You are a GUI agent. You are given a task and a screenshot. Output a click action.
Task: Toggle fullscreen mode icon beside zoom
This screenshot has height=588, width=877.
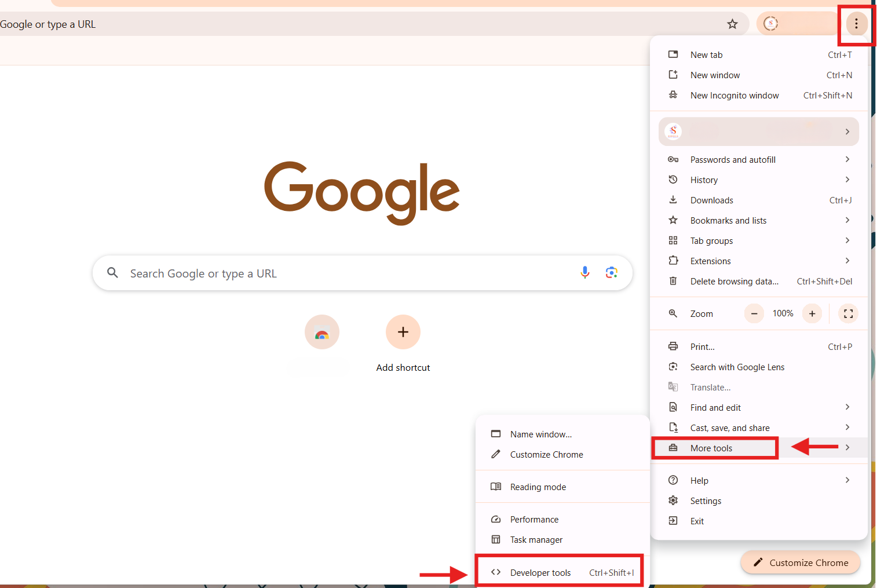pyautogui.click(x=848, y=313)
